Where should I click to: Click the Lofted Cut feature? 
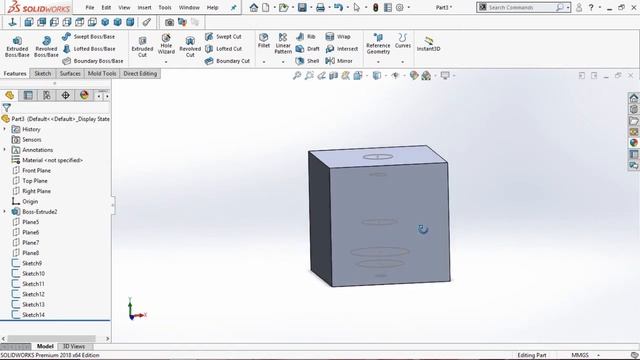(223, 49)
